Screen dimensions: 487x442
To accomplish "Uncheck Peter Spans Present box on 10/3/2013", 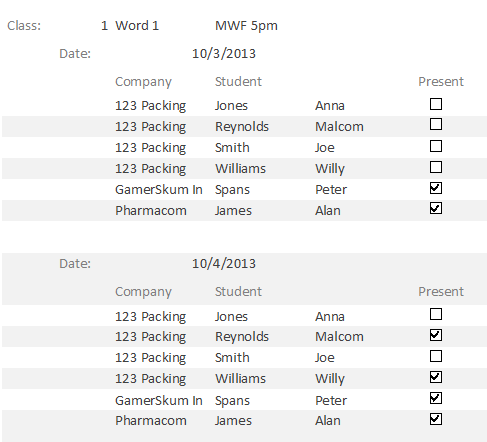I will click(436, 188).
